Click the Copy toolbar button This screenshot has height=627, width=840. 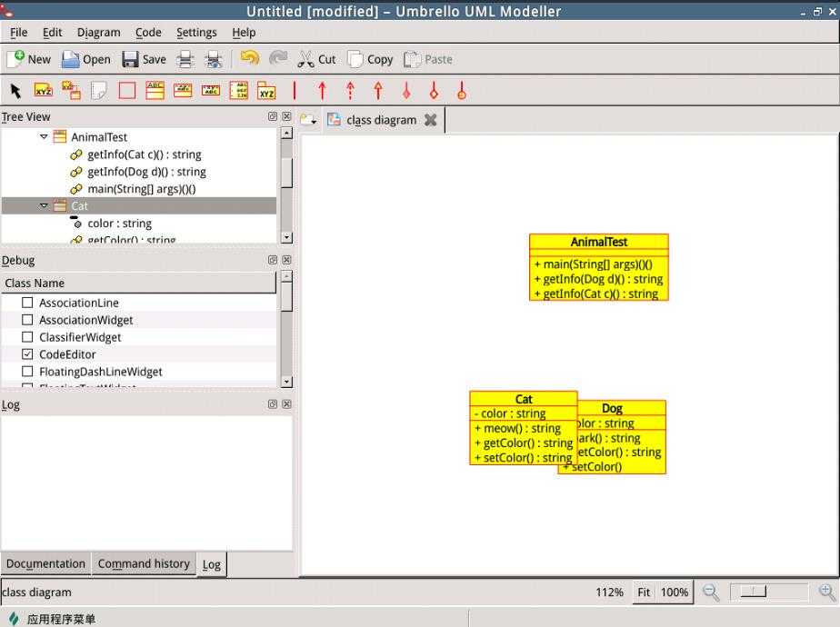[370, 59]
